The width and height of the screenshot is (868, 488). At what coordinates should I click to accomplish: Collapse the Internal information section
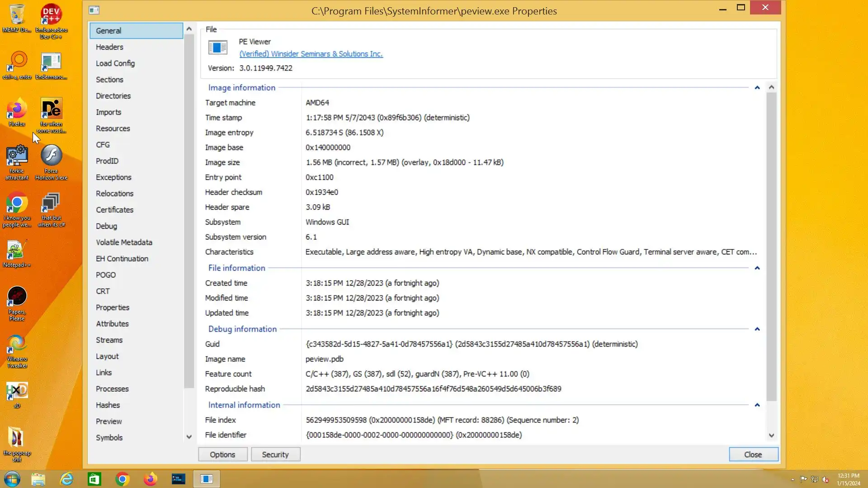757,405
